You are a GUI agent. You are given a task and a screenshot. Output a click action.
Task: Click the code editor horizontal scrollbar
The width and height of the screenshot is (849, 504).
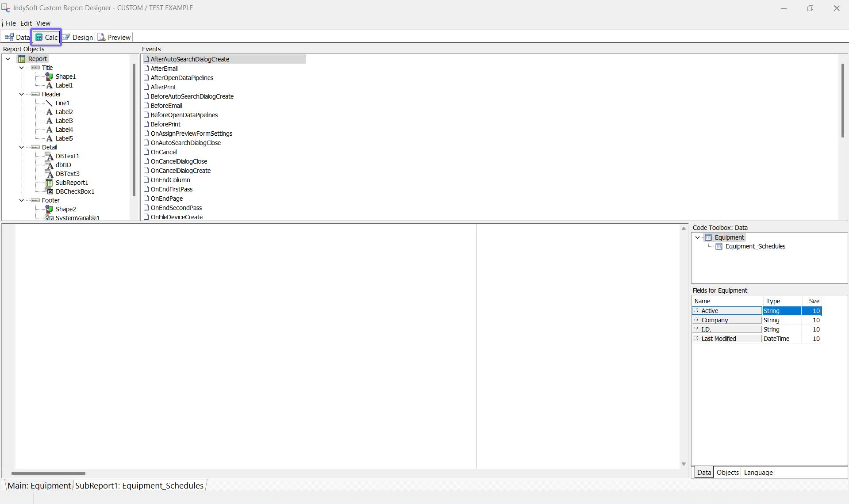point(48,473)
